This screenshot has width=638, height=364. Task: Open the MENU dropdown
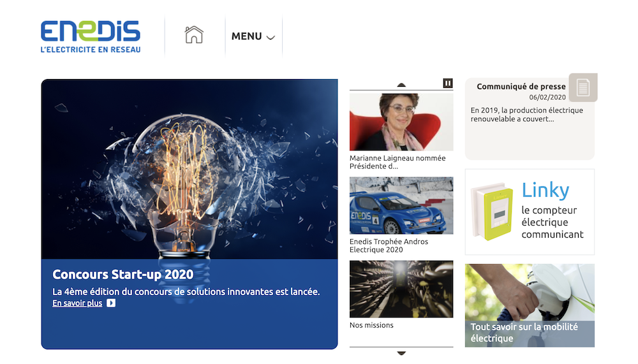click(253, 36)
